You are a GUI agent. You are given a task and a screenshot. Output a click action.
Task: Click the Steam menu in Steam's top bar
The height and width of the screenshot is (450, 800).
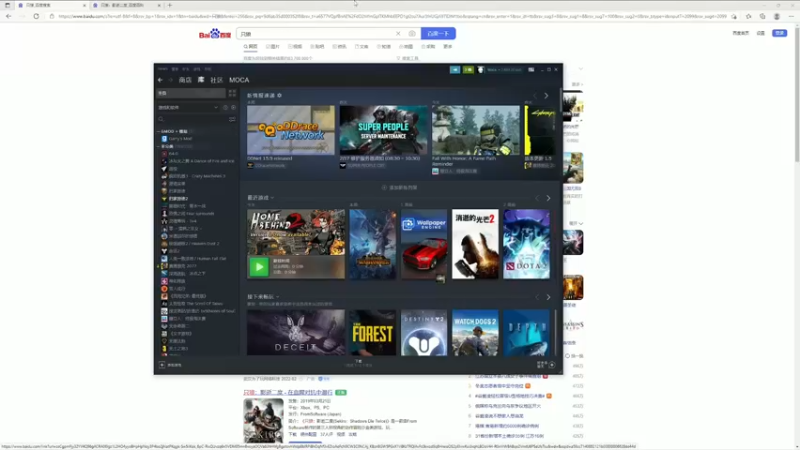coord(162,69)
